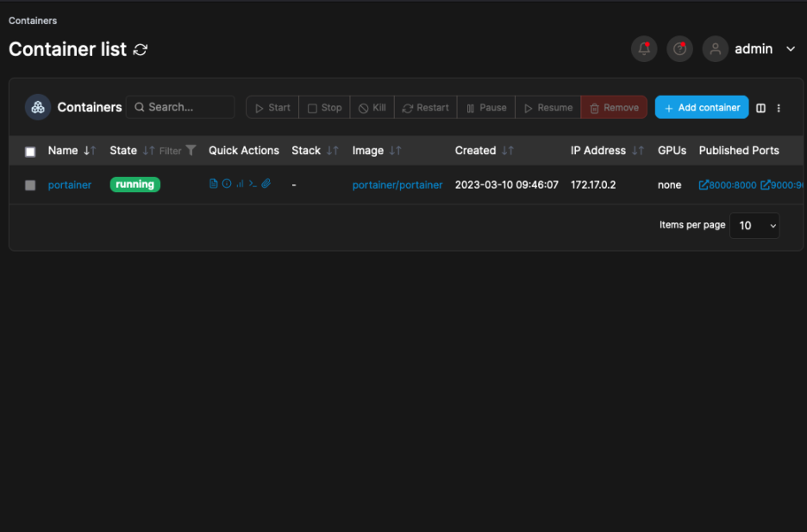Click Add container

click(x=702, y=108)
